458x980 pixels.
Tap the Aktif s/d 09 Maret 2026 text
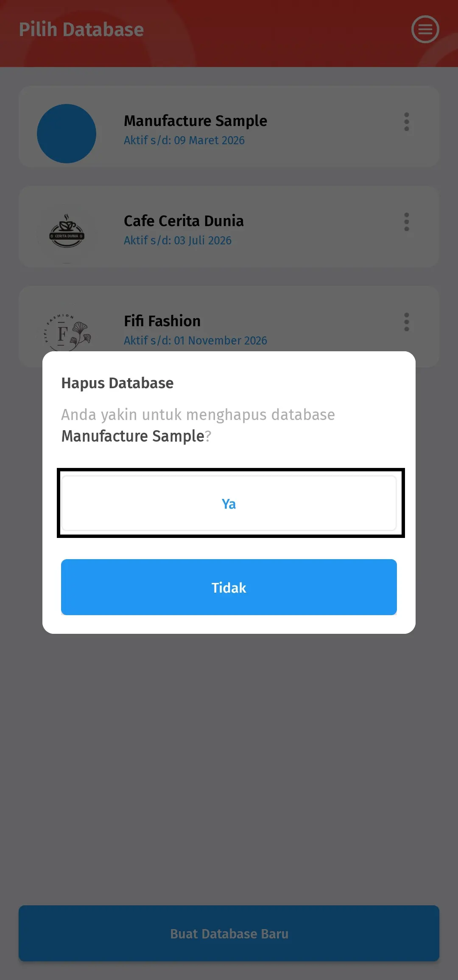pos(184,140)
